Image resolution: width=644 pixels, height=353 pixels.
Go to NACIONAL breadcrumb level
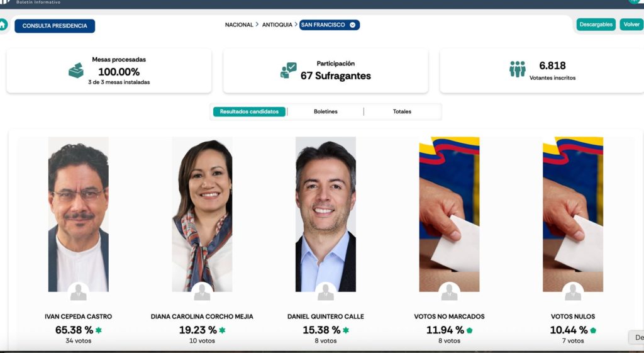tap(239, 25)
